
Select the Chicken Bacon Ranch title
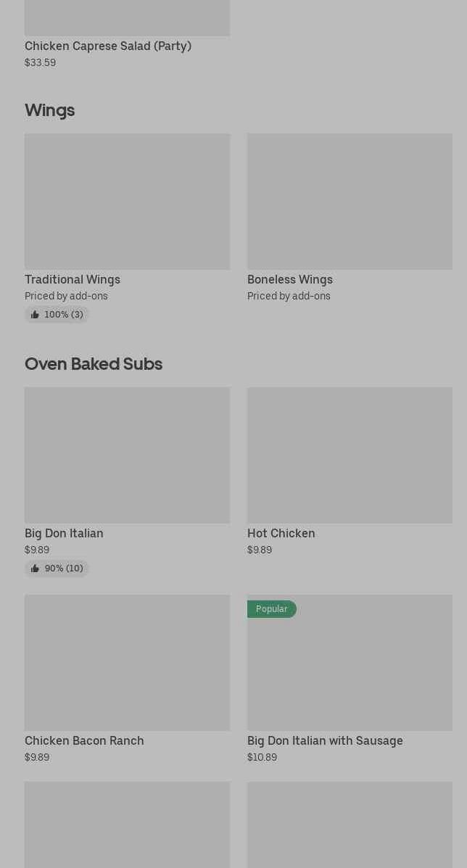coord(84,740)
